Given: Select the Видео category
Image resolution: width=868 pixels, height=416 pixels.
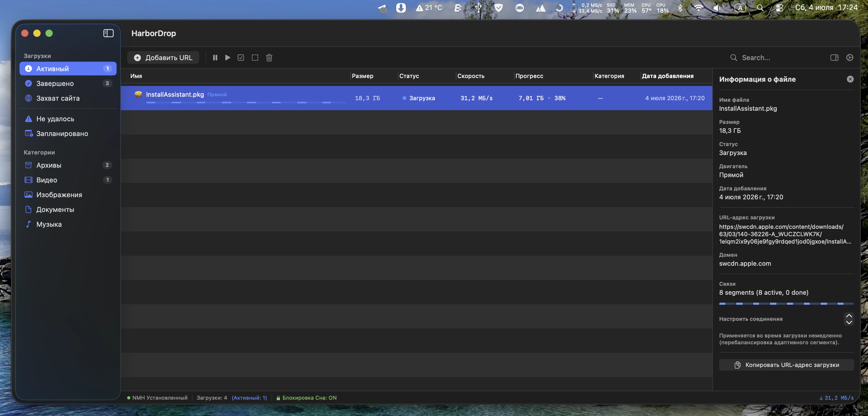Looking at the screenshot, I should (68, 180).
